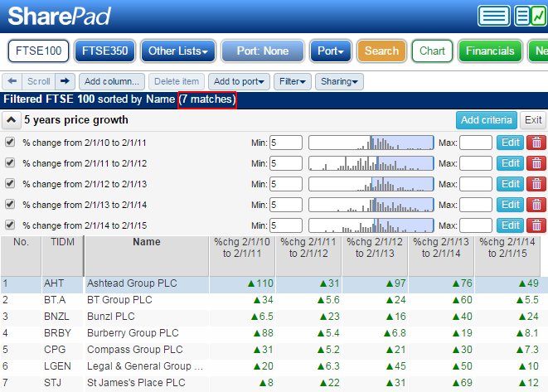
Task: Select the Burberry Group PLC row
Action: click(274, 333)
